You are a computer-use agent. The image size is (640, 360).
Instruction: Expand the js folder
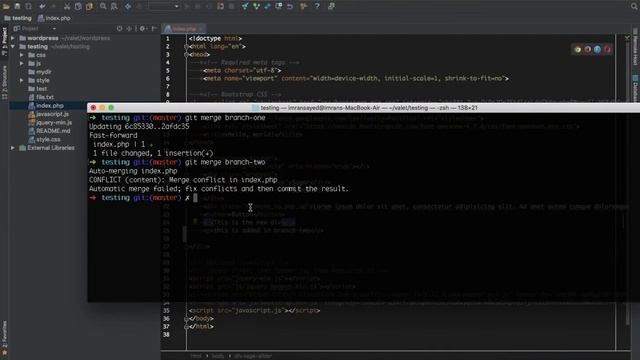(22, 63)
